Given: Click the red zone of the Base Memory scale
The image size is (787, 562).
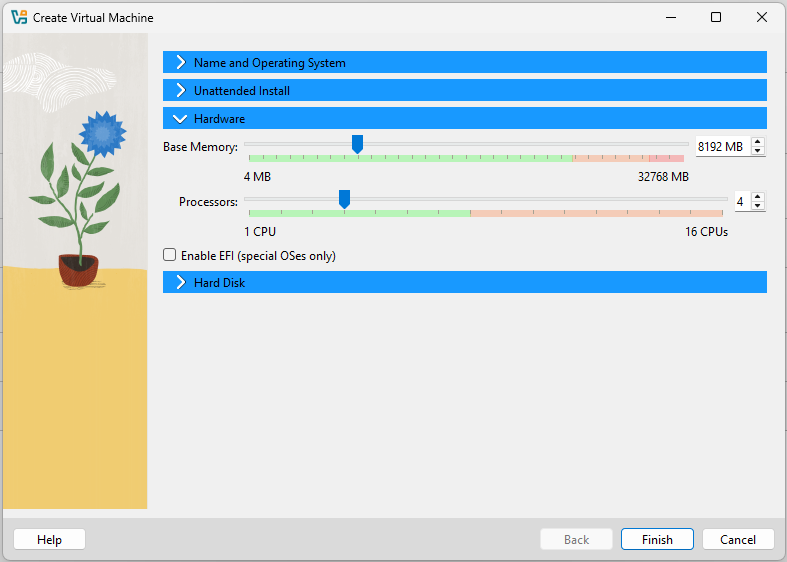Looking at the screenshot, I should click(667, 159).
